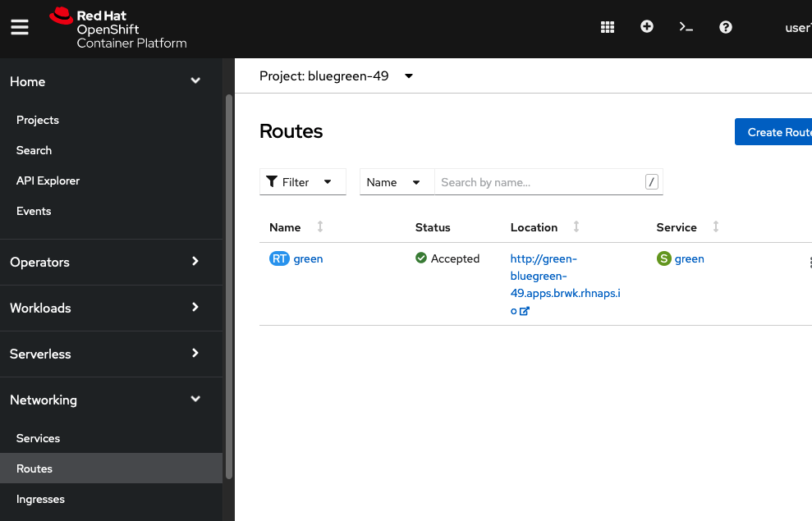Sort routes by Service column arrows
Viewport: 812px width, 521px height.
(x=716, y=227)
